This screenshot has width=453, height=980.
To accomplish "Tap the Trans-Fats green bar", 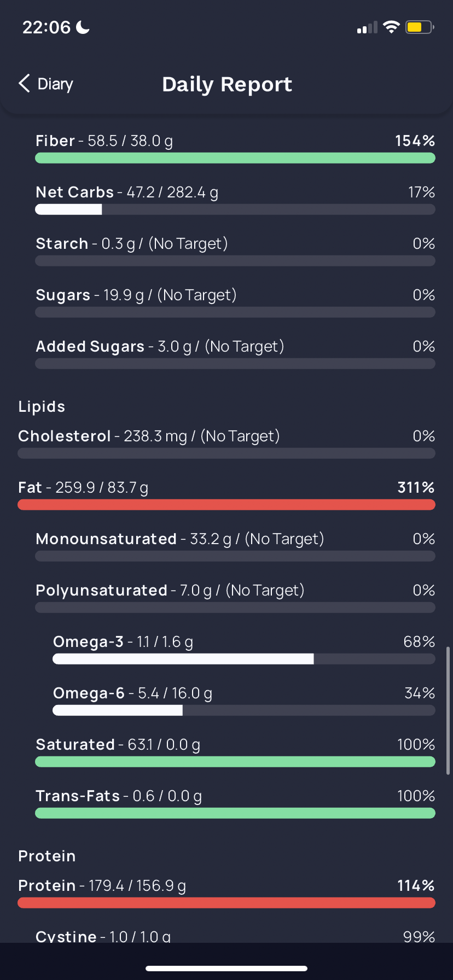I will coord(235,813).
